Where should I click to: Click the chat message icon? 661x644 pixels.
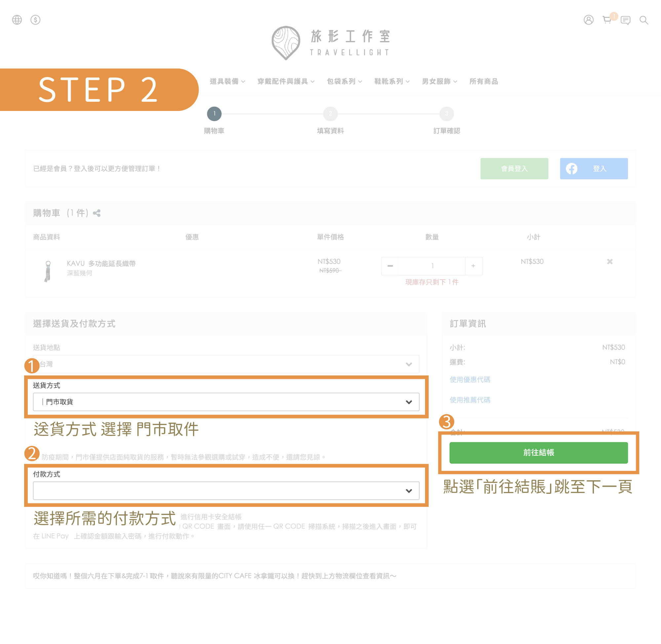click(x=625, y=20)
